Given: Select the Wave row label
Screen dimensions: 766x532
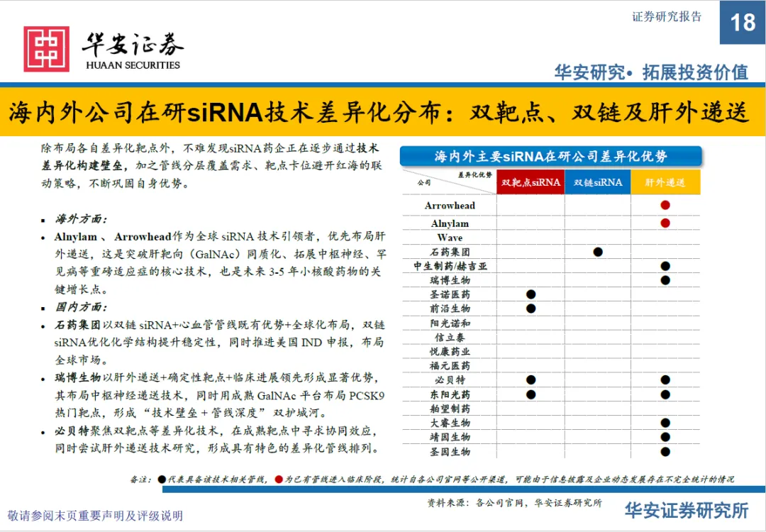Looking at the screenshot, I should tap(450, 238).
